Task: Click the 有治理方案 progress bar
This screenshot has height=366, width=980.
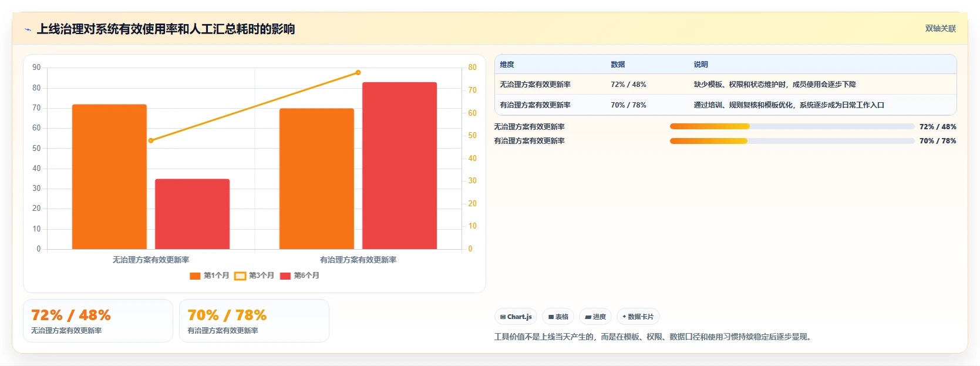Action: coord(792,141)
